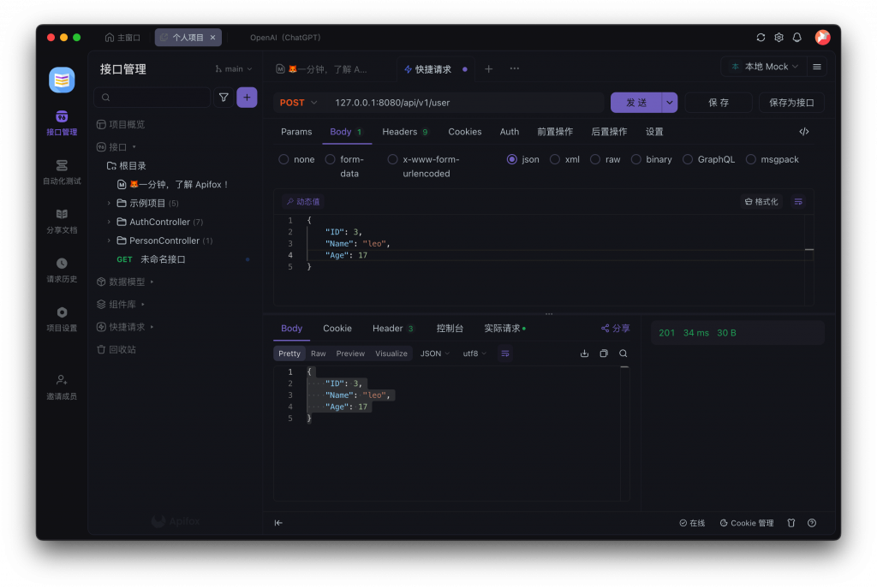The width and height of the screenshot is (877, 588).
Task: Copy the response body with copy icon
Action: [x=604, y=353]
